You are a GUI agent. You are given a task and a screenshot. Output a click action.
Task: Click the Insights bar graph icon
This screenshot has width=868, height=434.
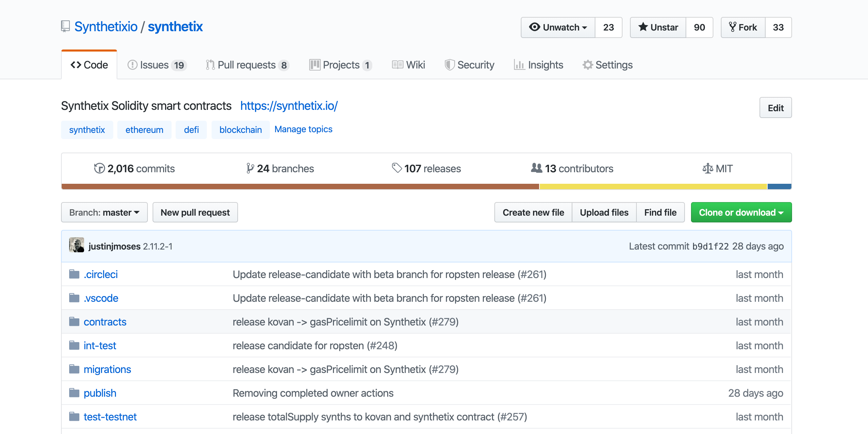[x=519, y=65]
